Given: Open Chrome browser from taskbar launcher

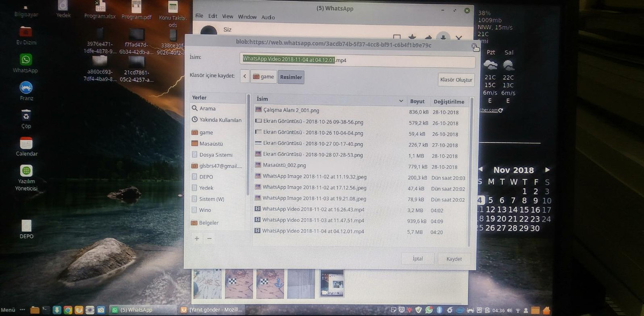Looking at the screenshot, I should click(x=68, y=310).
